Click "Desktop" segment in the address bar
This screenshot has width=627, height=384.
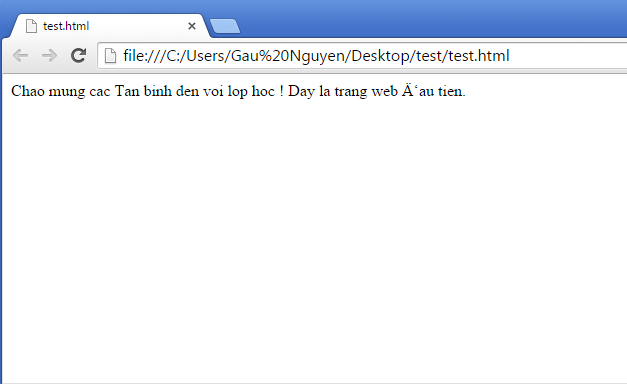(x=381, y=56)
